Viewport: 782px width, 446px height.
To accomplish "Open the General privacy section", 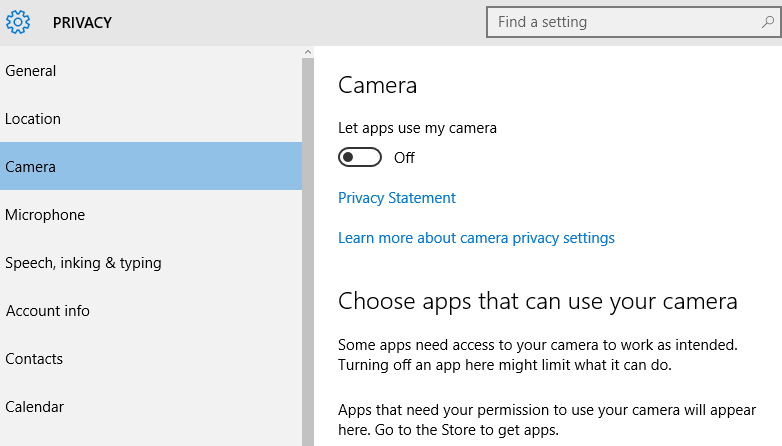I will click(151, 71).
